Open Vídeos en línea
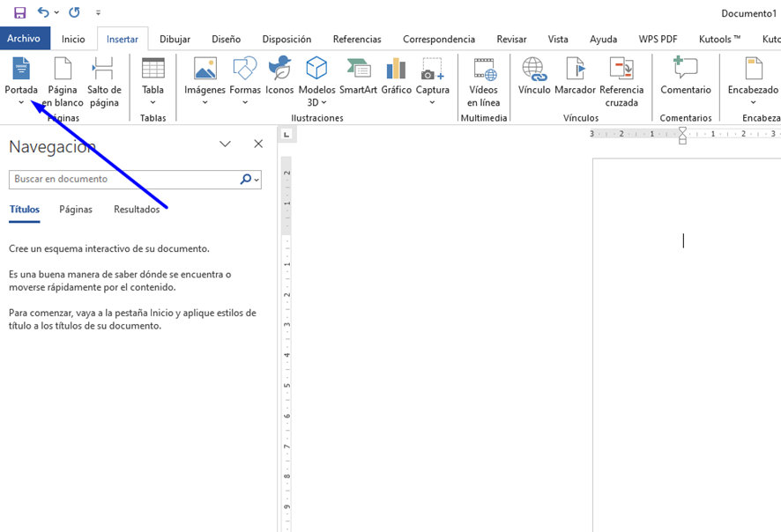This screenshot has width=781, height=532. click(x=483, y=82)
